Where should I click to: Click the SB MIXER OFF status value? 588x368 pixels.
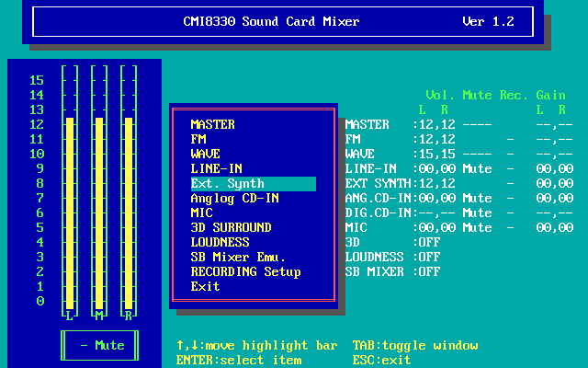pos(429,271)
